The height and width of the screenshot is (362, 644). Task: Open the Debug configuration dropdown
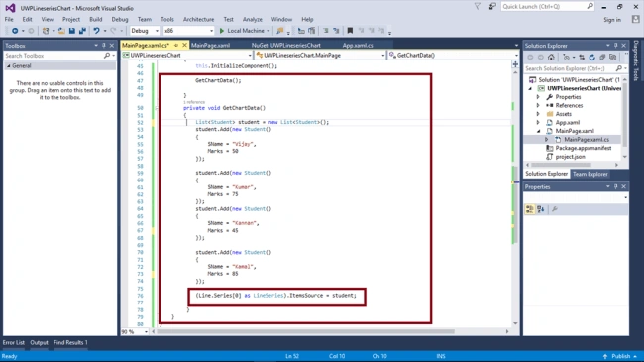157,31
